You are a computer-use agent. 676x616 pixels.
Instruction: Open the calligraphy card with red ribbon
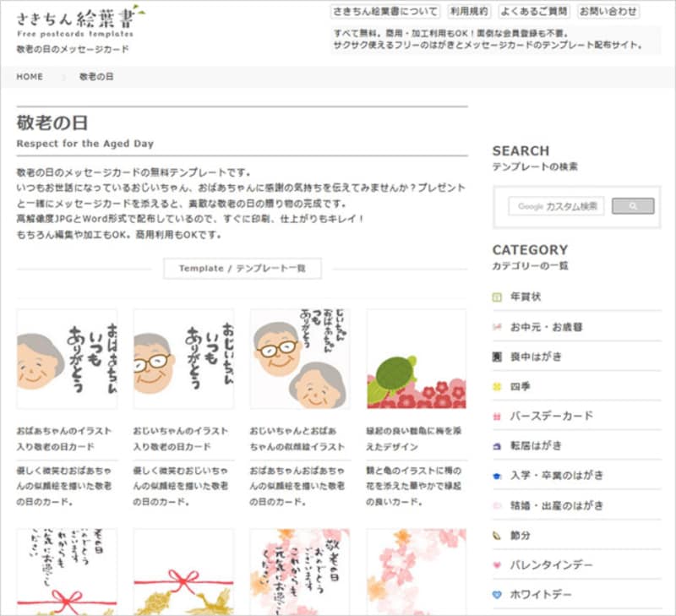pyautogui.click(x=67, y=571)
